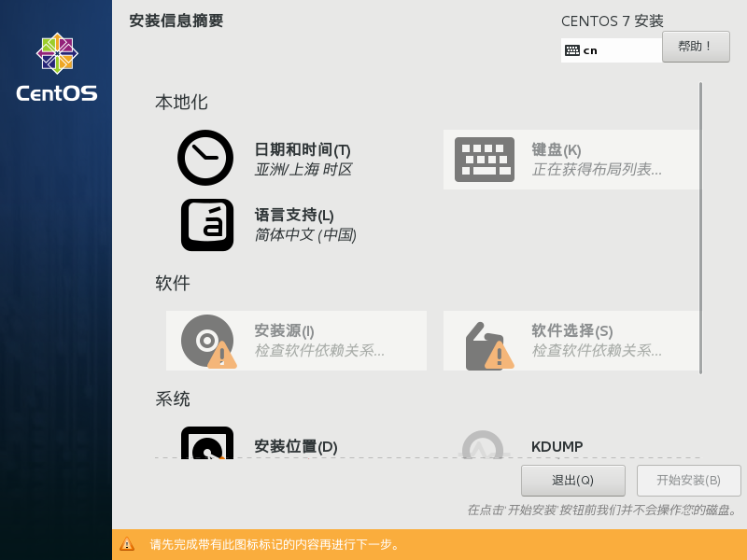This screenshot has width=747, height=560.
Task: Click the 开始安装(B) button
Action: [688, 481]
